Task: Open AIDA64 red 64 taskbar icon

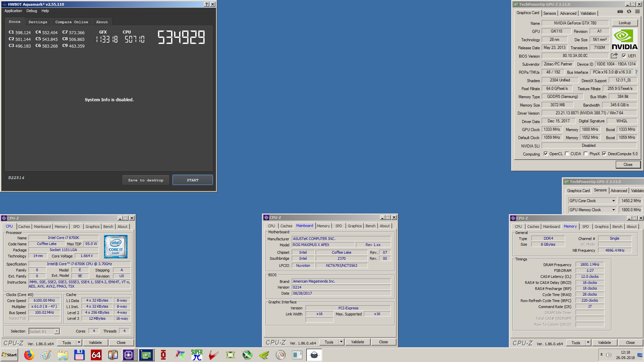Action: (96, 355)
